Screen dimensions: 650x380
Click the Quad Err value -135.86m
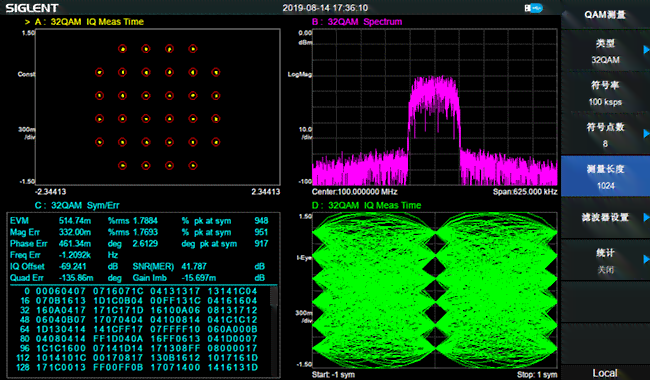[x=76, y=278]
